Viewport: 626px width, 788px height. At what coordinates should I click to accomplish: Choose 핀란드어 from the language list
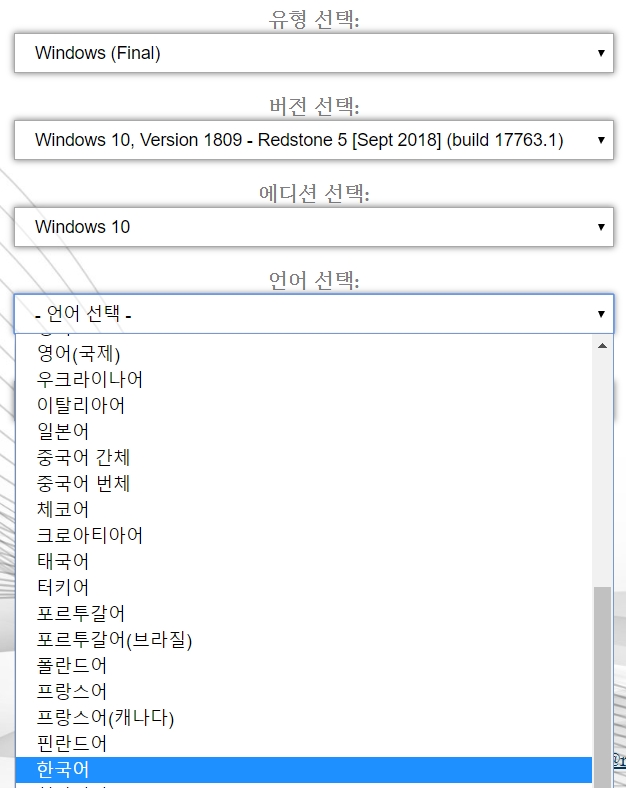pos(303,744)
